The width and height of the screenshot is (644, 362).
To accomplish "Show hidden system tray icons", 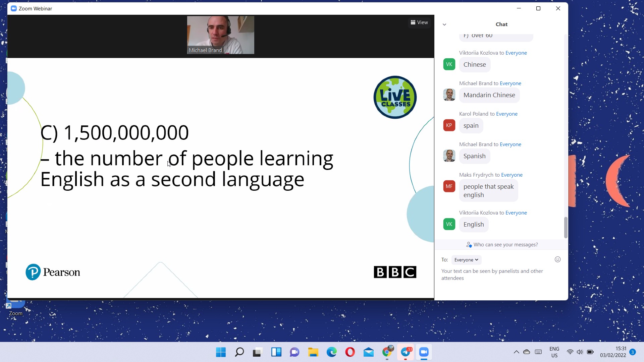I will (516, 352).
